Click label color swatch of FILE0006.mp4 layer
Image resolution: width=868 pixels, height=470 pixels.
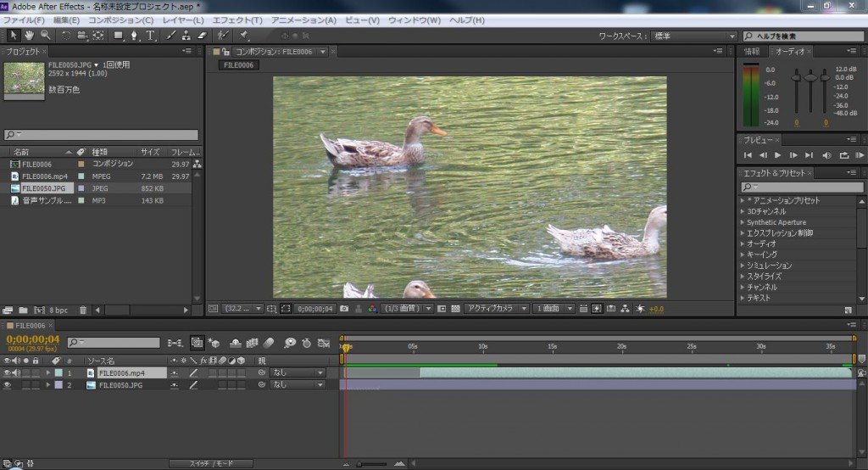click(x=58, y=373)
